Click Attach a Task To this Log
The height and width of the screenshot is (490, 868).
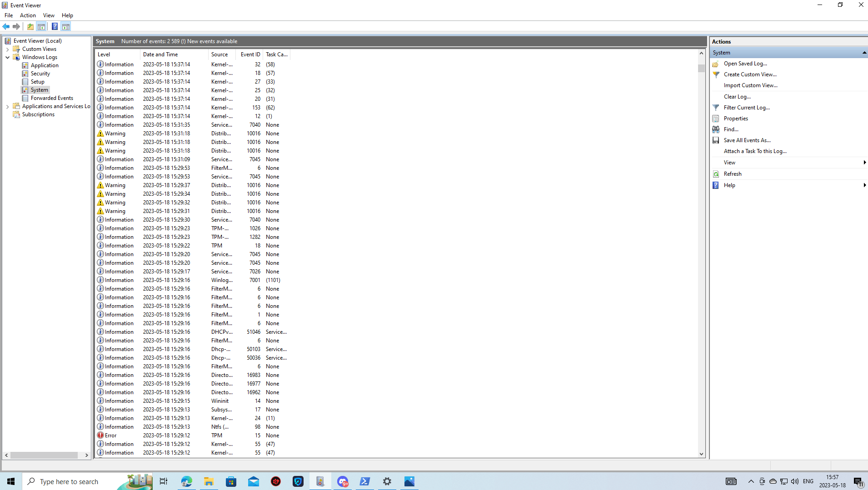pyautogui.click(x=755, y=151)
